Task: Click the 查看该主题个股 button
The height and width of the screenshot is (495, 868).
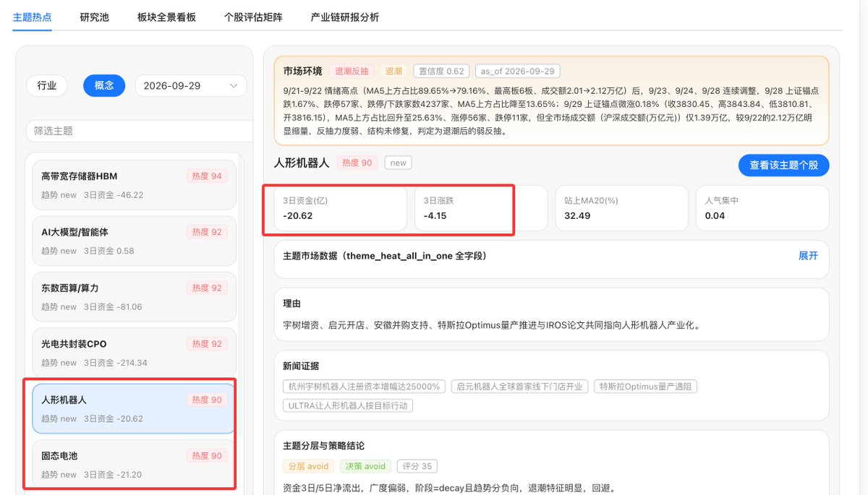Action: coord(783,165)
